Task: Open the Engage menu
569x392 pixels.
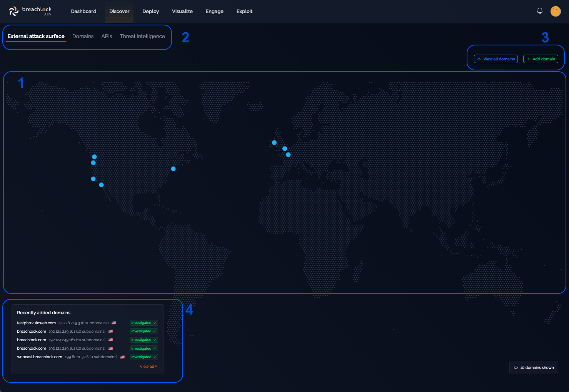Action: pos(215,12)
